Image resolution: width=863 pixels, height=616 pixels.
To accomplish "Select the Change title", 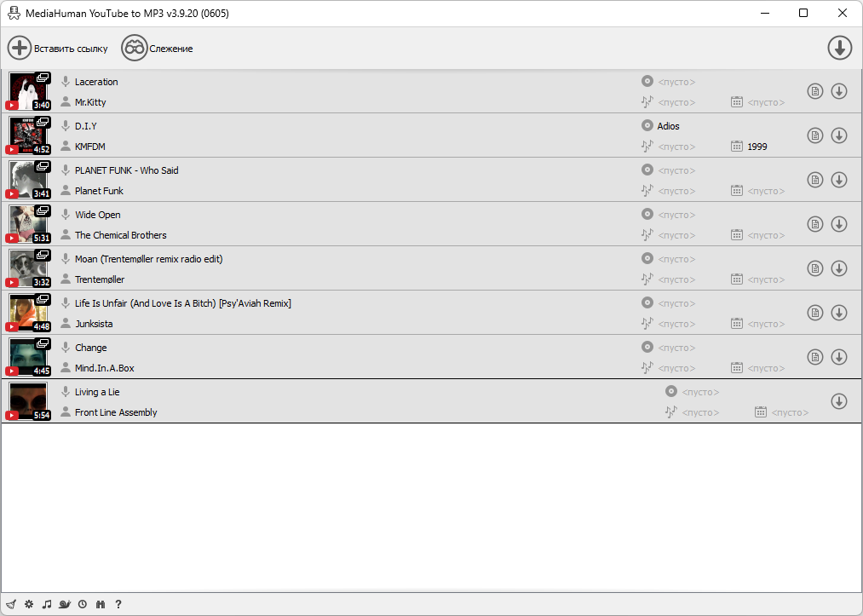I will point(91,348).
